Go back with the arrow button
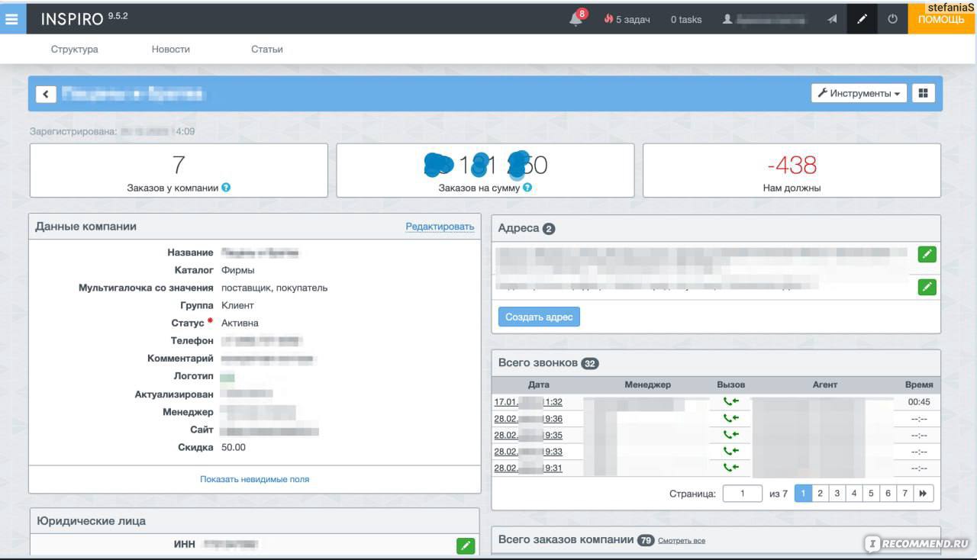Image resolution: width=977 pixels, height=560 pixels. click(46, 94)
